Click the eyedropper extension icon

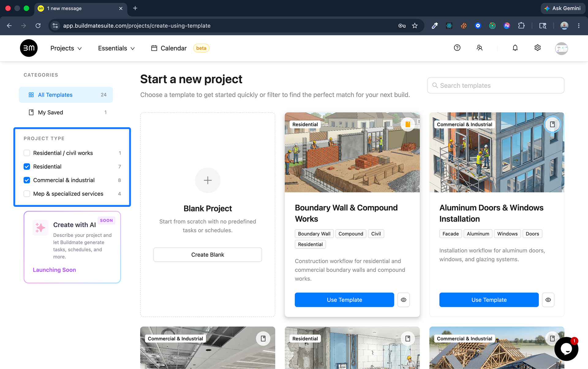point(435,26)
